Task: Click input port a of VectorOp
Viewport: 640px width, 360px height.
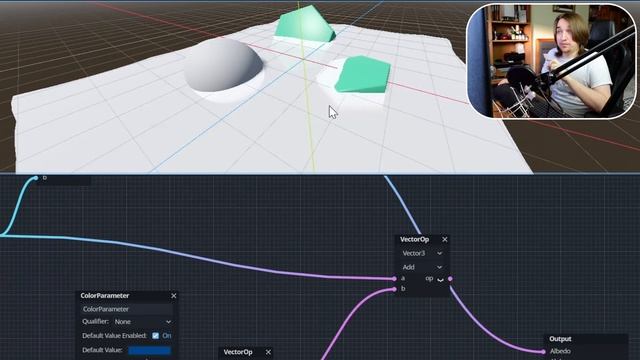Action: pos(394,279)
